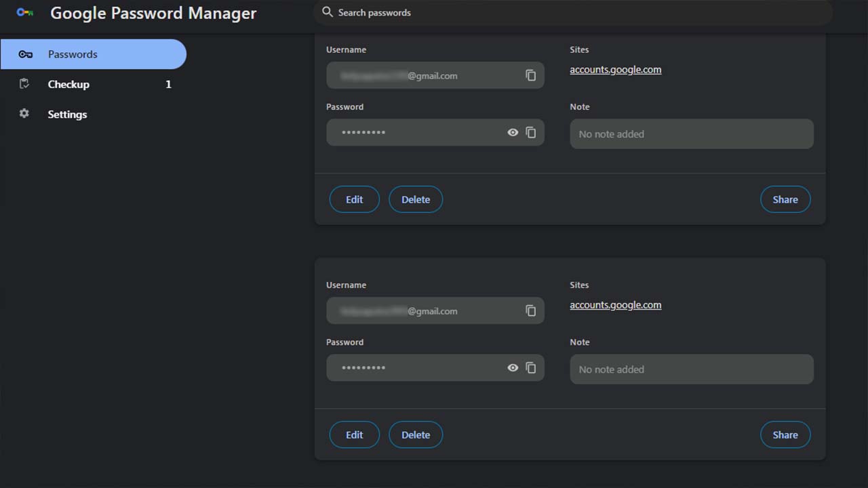Copy username in the lower password card

tap(531, 310)
